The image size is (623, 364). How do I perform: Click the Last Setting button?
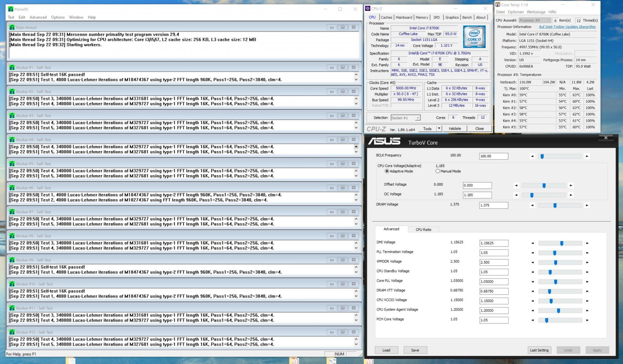539,350
